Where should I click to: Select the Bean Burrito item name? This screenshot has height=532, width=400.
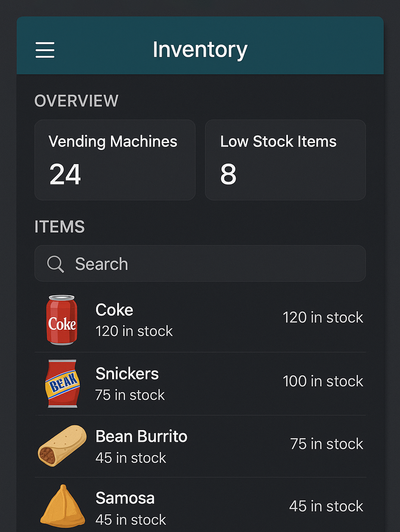coord(141,436)
